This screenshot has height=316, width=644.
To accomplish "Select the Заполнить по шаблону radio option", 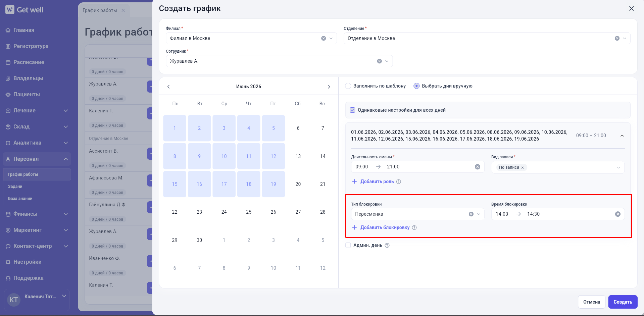I will point(348,86).
